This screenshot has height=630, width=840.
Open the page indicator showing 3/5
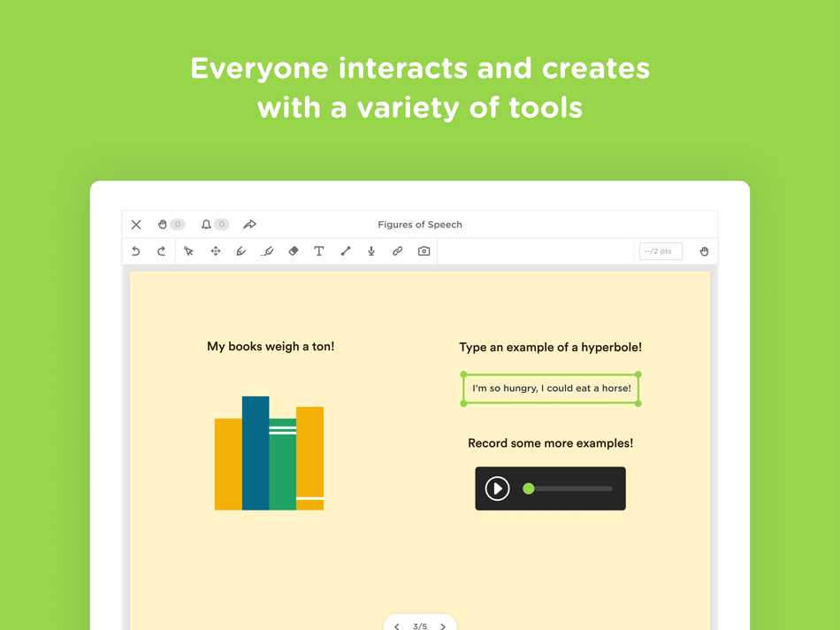tap(420, 626)
